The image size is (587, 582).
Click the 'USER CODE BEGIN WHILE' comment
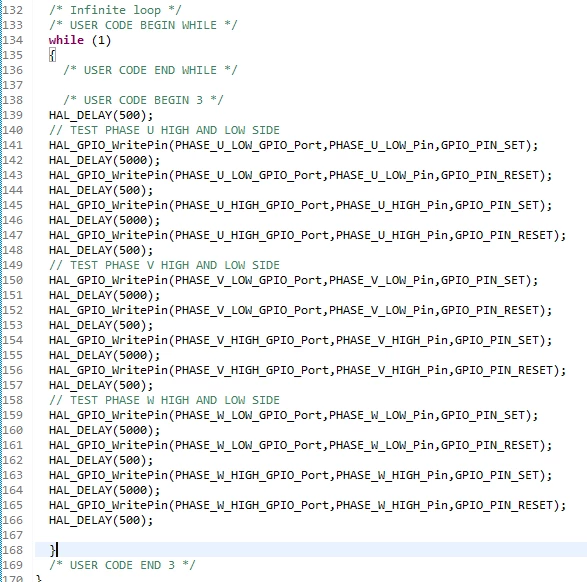pyautogui.click(x=143, y=25)
